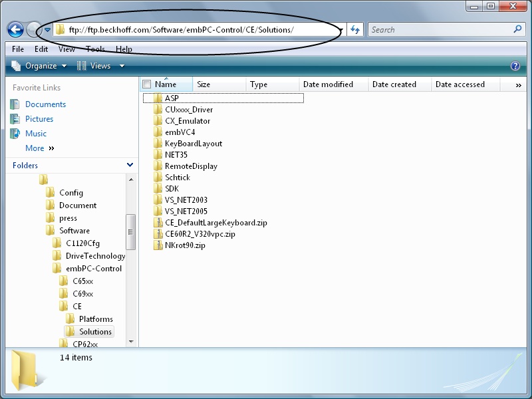Select Software in the folder tree
532x399 pixels.
point(74,231)
